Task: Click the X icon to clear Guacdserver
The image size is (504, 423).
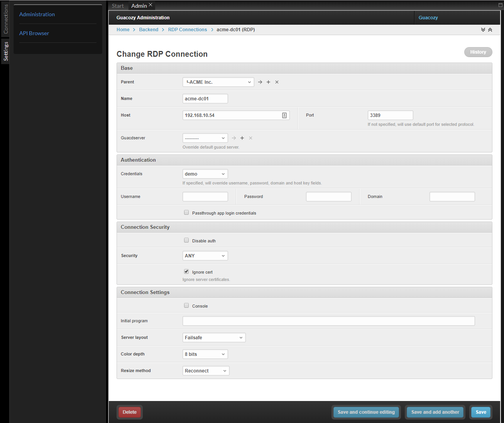Action: click(250, 138)
